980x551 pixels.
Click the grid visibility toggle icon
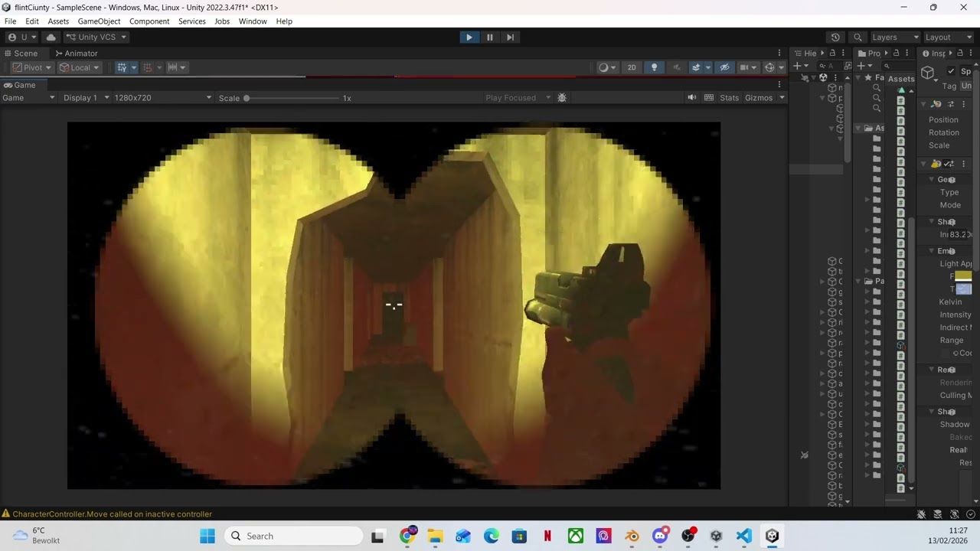tap(121, 67)
